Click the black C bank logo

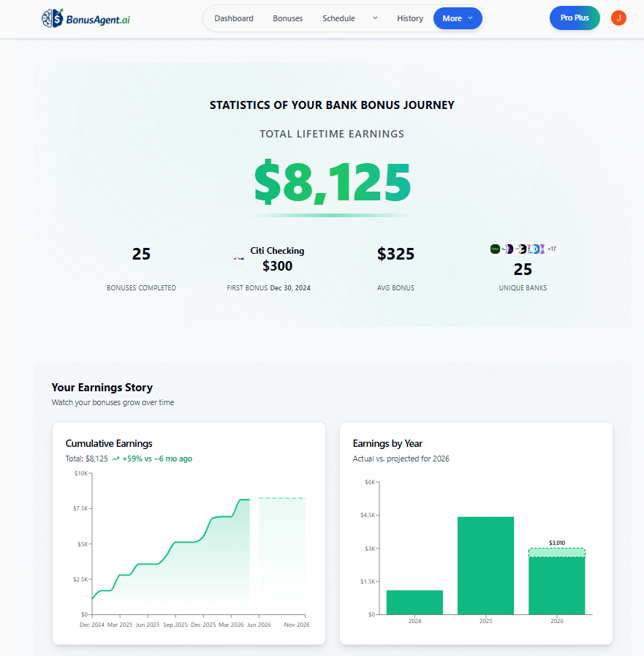pos(523,249)
